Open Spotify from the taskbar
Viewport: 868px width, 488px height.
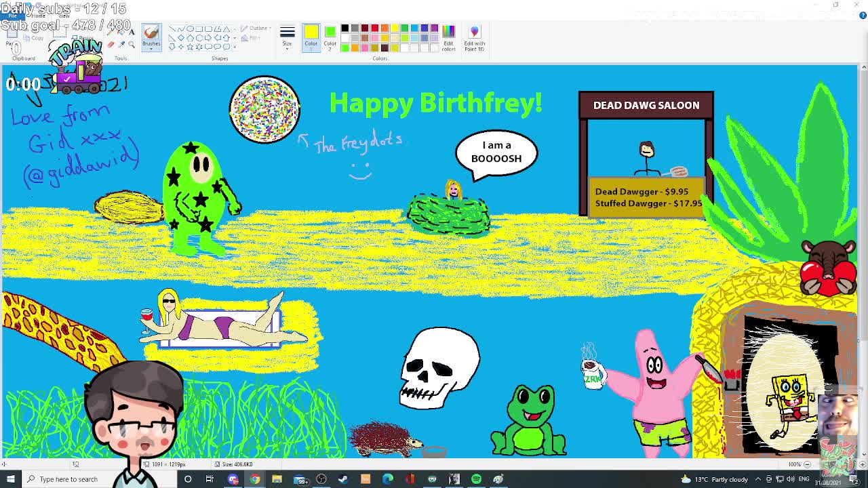click(x=476, y=479)
